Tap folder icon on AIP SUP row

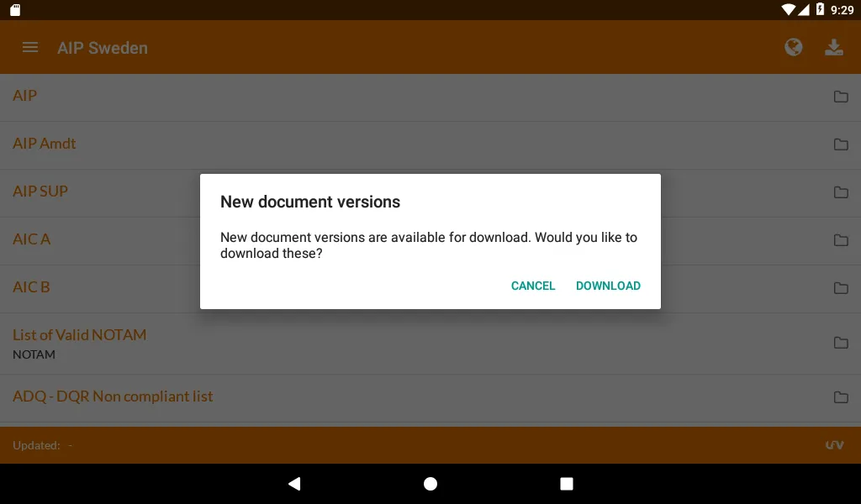pyautogui.click(x=841, y=192)
